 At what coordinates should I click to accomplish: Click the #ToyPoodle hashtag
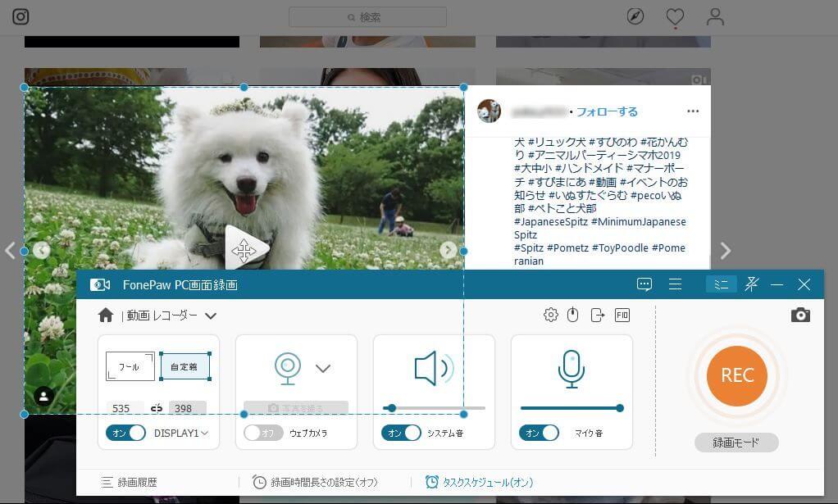pos(620,247)
